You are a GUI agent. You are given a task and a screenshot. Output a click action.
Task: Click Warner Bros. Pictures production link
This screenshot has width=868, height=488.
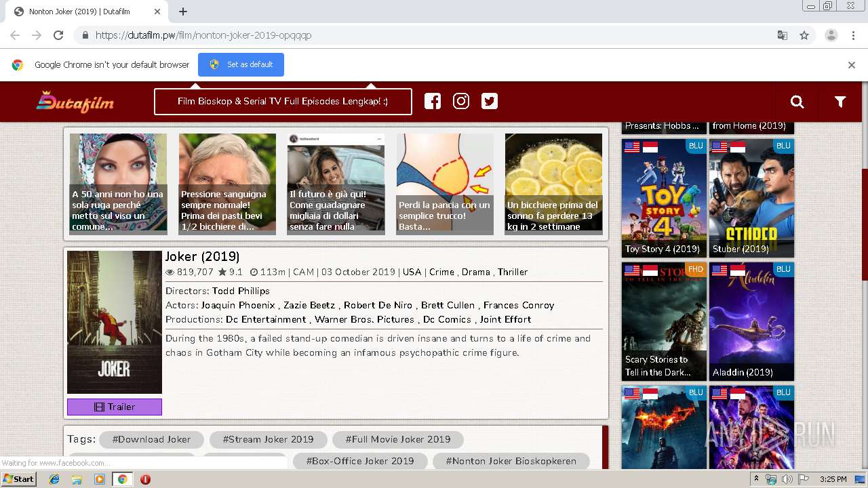[365, 319]
